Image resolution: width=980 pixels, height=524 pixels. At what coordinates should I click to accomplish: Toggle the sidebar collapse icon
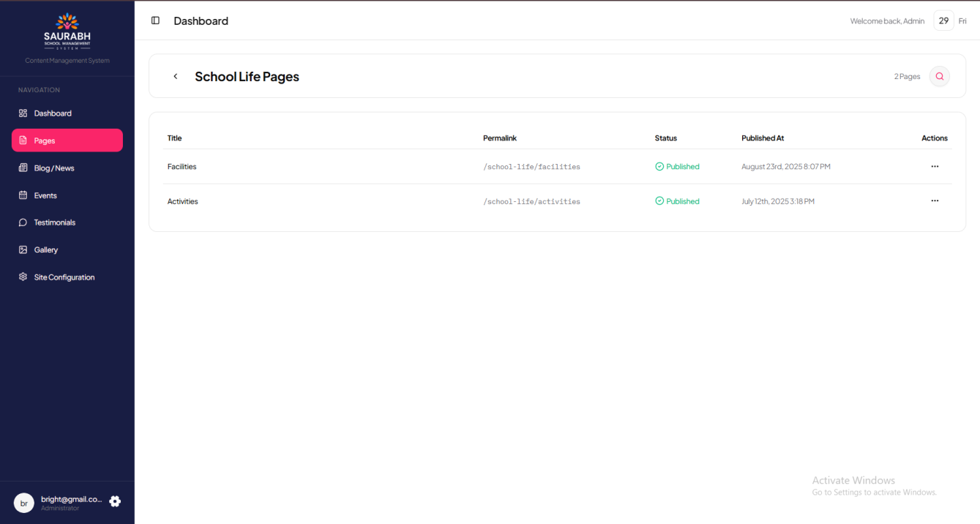click(155, 20)
